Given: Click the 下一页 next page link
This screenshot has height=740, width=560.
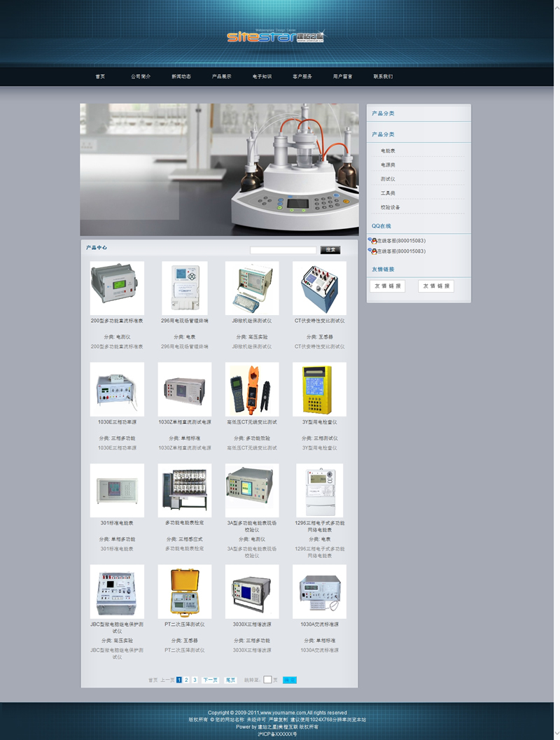Looking at the screenshot, I should click(210, 680).
